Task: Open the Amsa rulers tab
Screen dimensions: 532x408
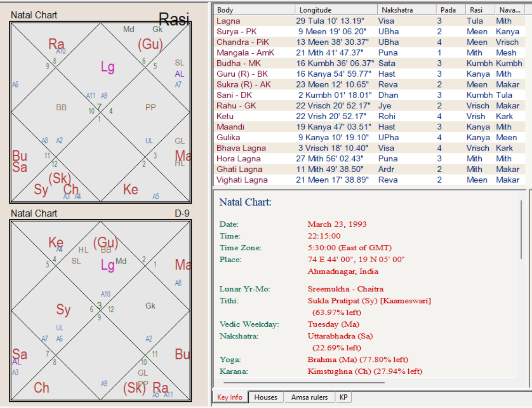Action: [x=309, y=397]
